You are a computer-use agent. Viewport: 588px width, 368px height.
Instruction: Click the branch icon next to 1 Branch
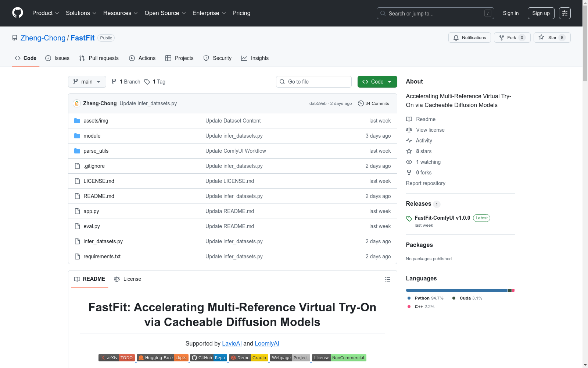(x=114, y=82)
